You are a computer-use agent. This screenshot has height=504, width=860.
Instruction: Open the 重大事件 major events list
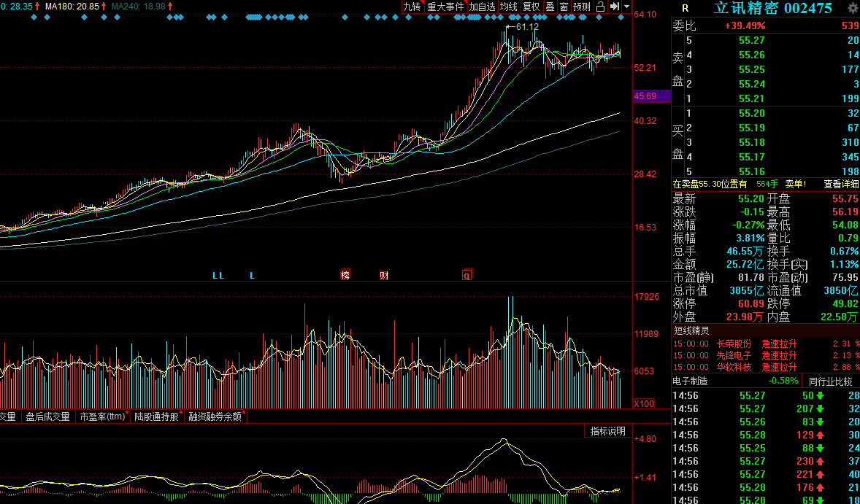coord(445,7)
